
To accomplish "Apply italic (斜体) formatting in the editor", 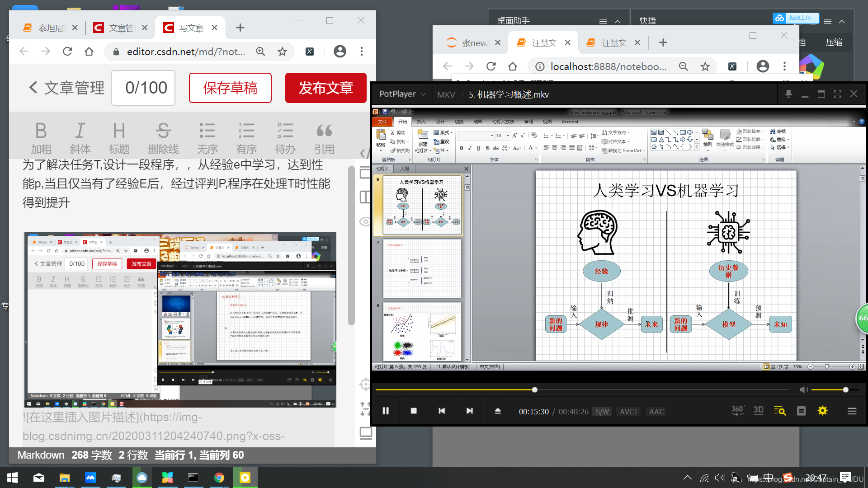I will pos(80,138).
